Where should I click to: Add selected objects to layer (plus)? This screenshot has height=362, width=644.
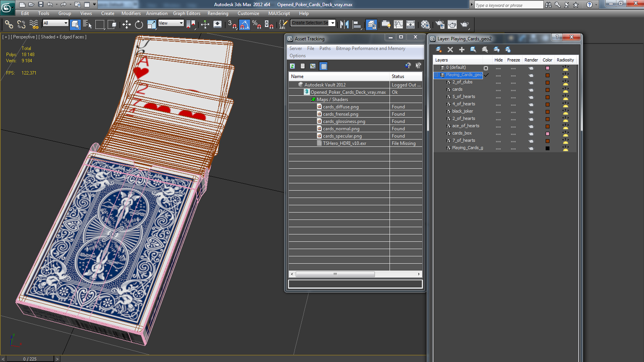coord(462,50)
